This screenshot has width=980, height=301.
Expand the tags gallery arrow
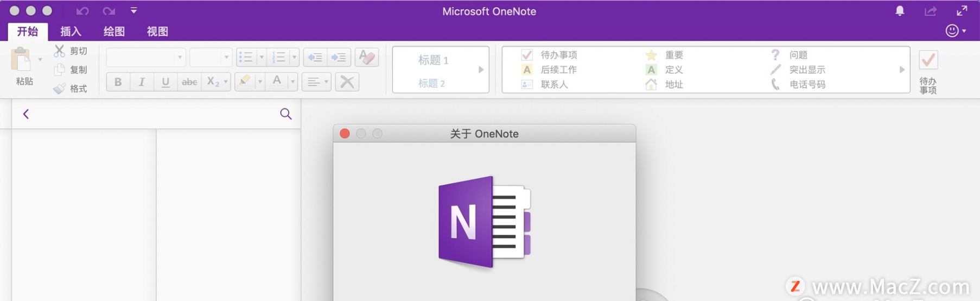[x=902, y=70]
